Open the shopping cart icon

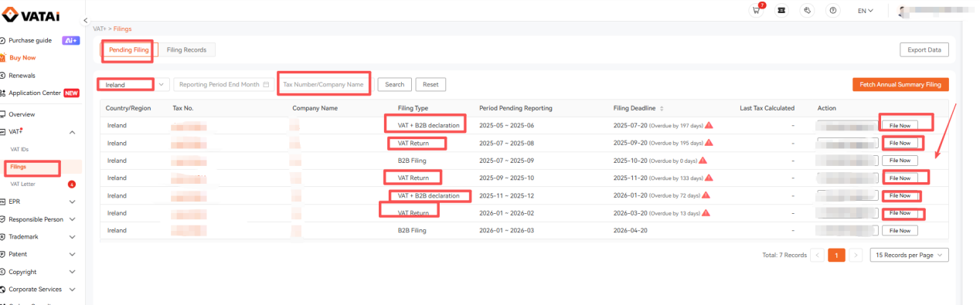point(757,11)
